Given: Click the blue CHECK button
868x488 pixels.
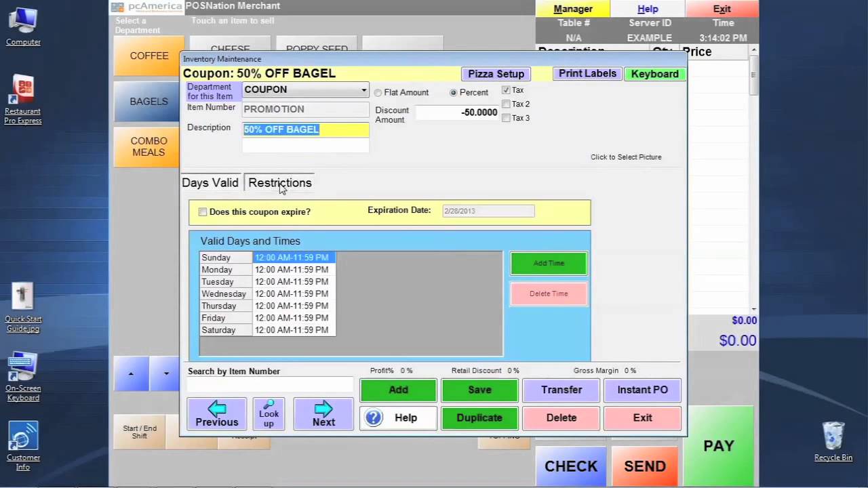Looking at the screenshot, I should (x=571, y=466).
